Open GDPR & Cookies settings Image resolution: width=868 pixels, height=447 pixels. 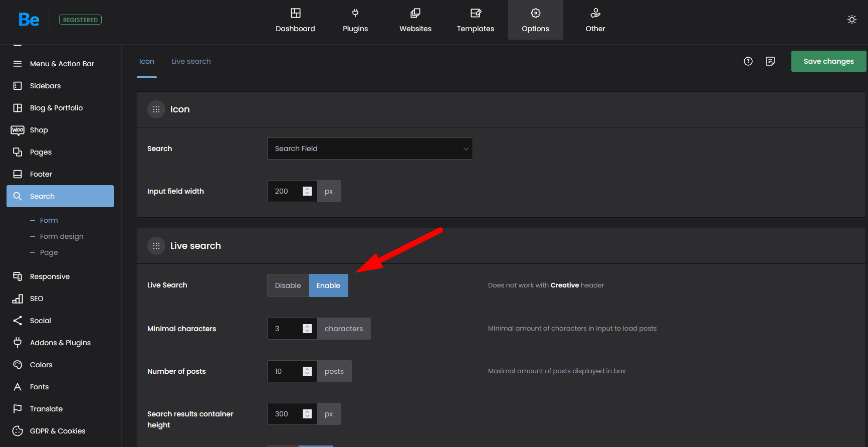[x=60, y=431]
